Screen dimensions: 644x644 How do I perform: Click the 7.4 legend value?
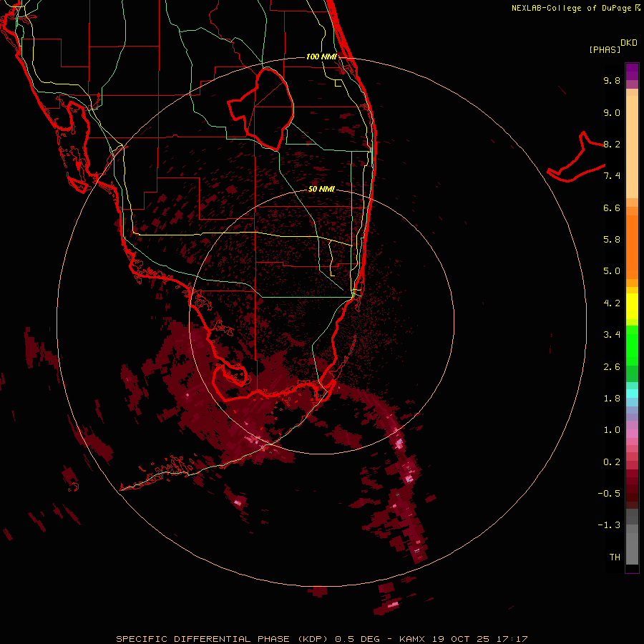coord(612,176)
